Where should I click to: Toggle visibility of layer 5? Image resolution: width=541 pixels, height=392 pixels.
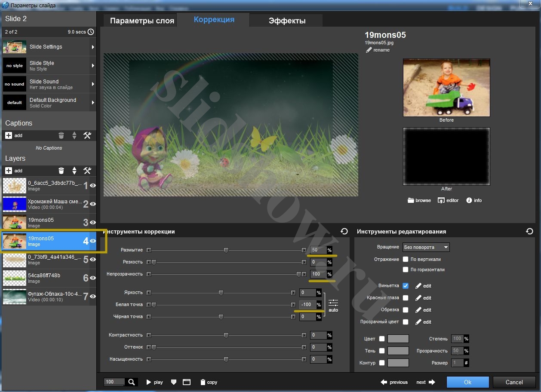pos(92,260)
